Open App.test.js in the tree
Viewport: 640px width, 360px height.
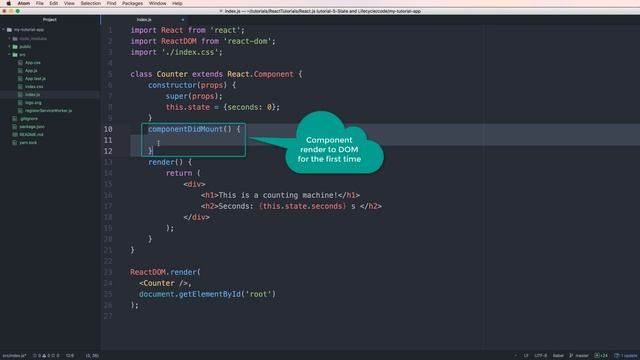pos(35,78)
